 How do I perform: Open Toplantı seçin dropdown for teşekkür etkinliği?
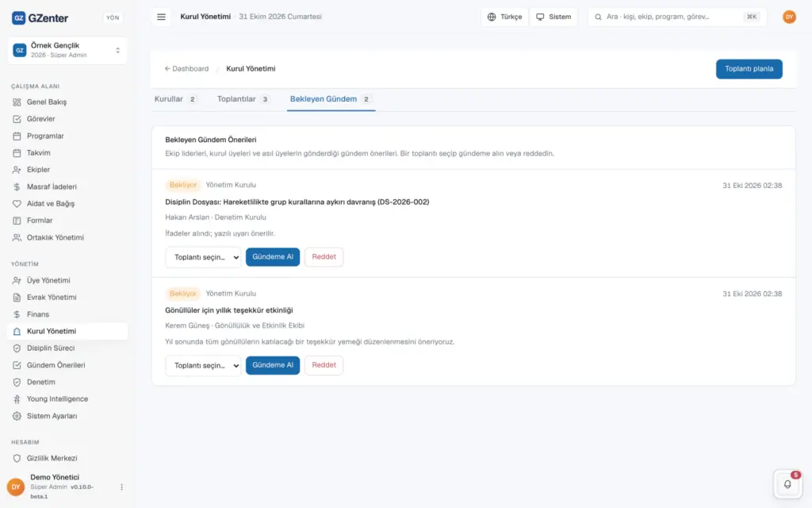(x=203, y=365)
